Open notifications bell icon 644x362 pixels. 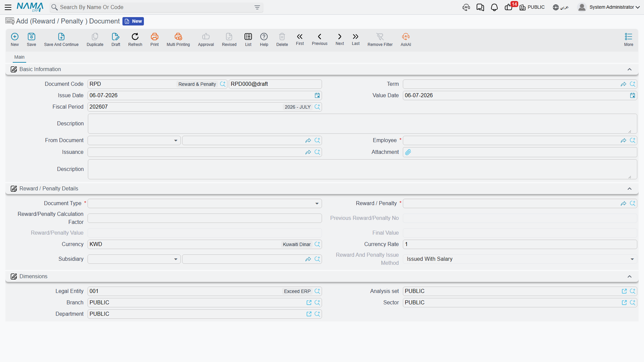494,7
